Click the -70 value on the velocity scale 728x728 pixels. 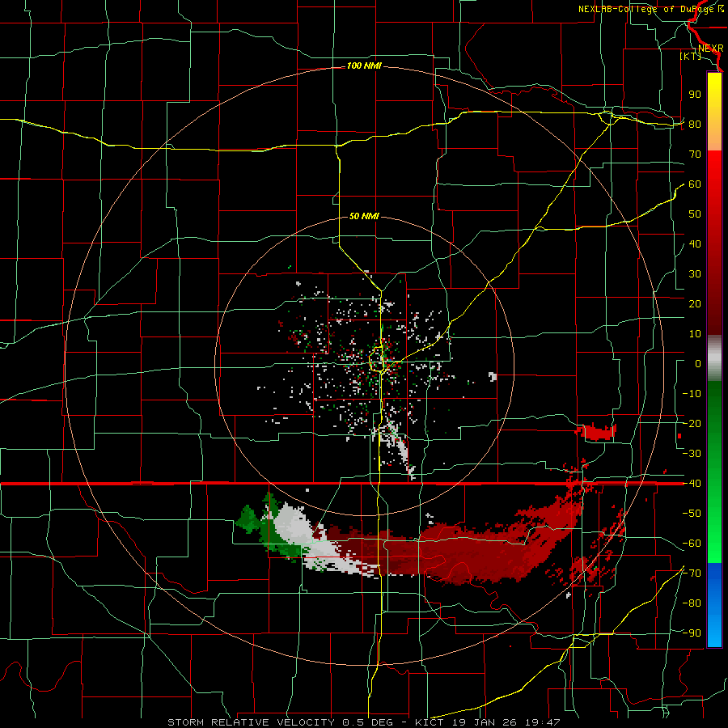pyautogui.click(x=692, y=574)
